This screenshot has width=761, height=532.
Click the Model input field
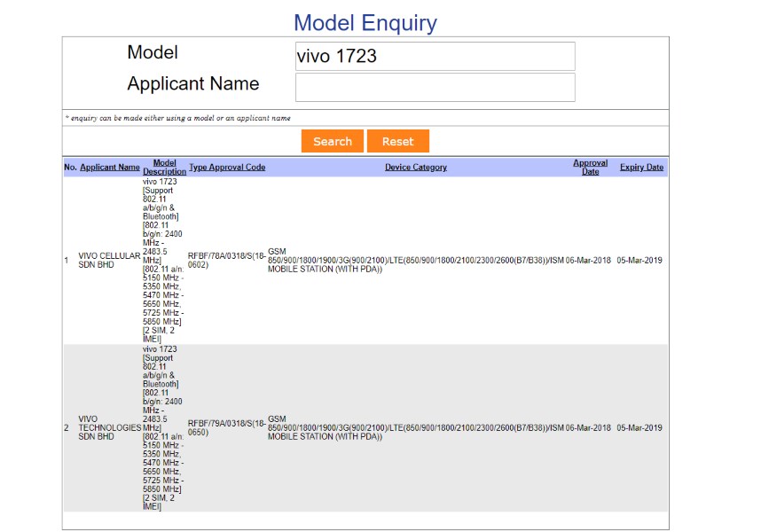pyautogui.click(x=435, y=56)
